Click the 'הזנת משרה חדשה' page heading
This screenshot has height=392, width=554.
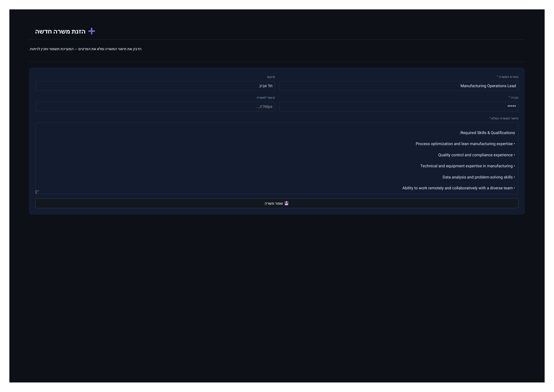[60, 31]
